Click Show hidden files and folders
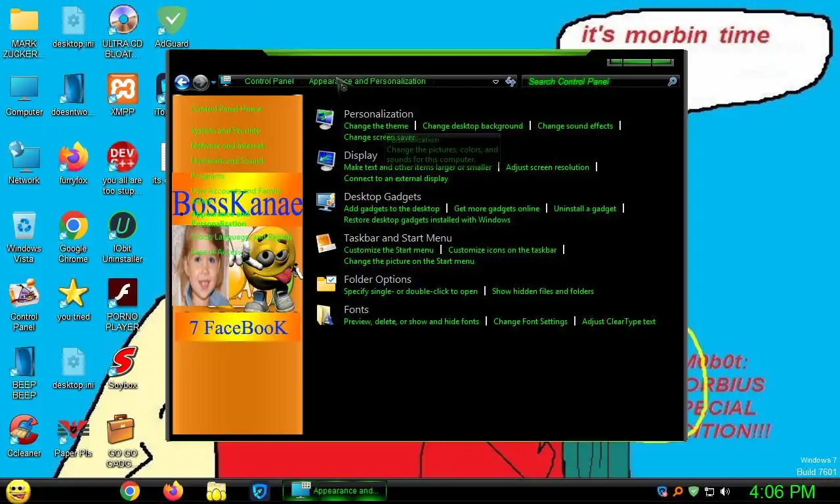This screenshot has width=840, height=504. (543, 291)
